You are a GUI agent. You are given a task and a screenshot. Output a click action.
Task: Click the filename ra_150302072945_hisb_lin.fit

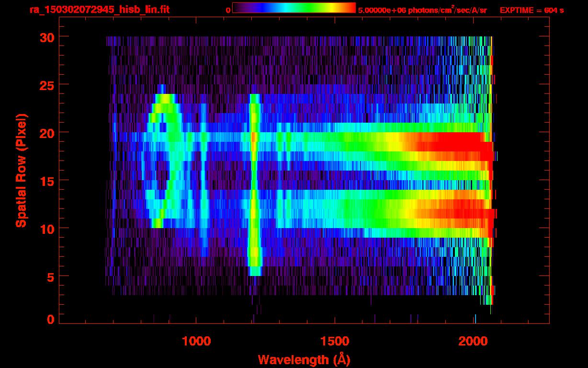(100, 10)
